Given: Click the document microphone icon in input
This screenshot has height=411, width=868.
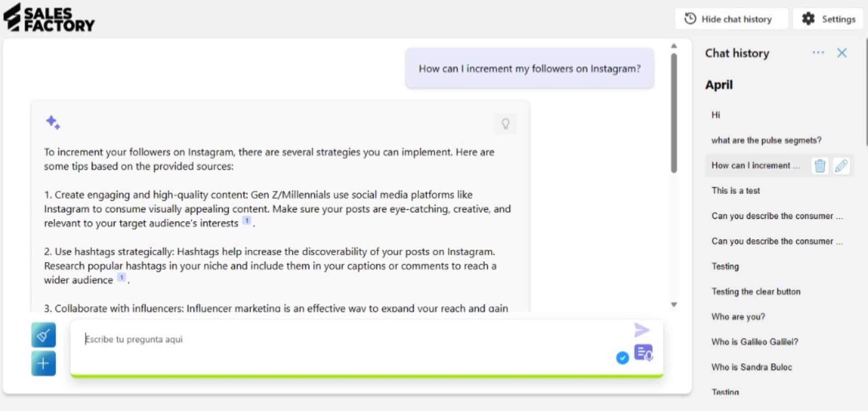Looking at the screenshot, I should [x=643, y=353].
